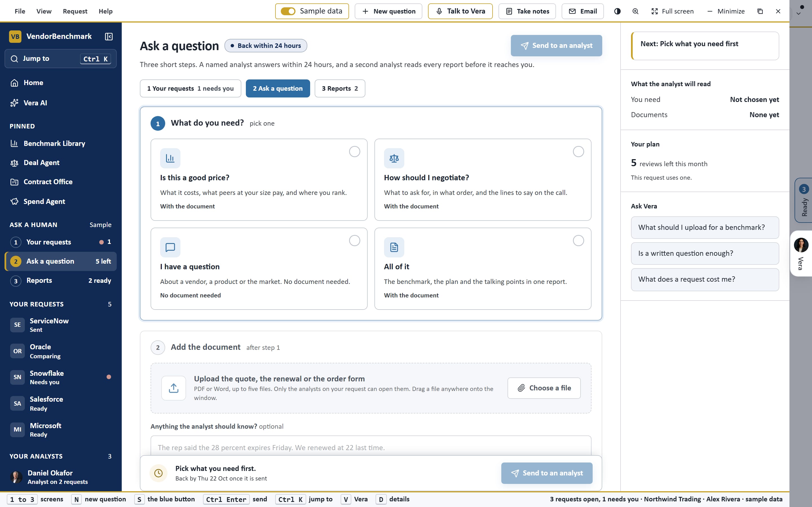Select the 'All of it' radio
The height and width of the screenshot is (507, 812).
coord(578,241)
